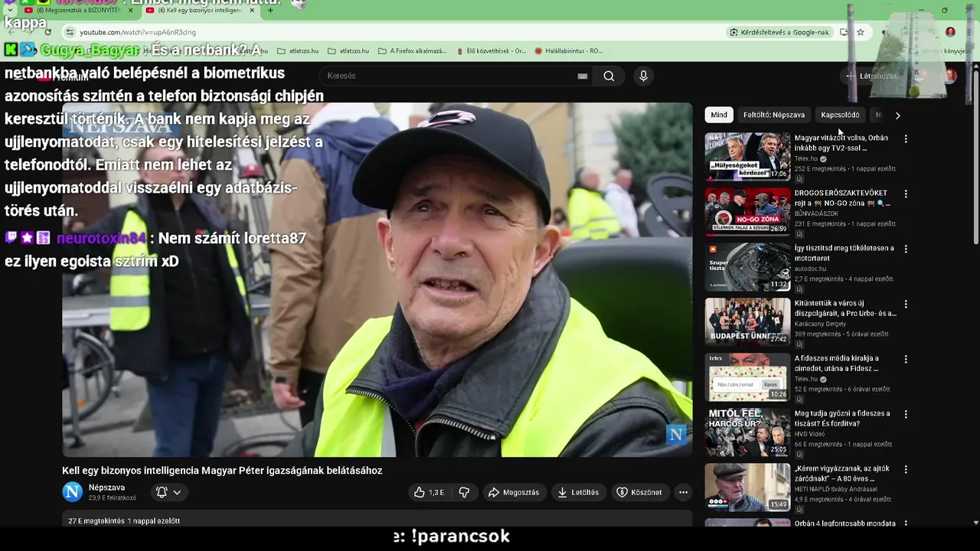
Task: Select the 'Kapcsolódó' filter chip
Action: click(840, 115)
